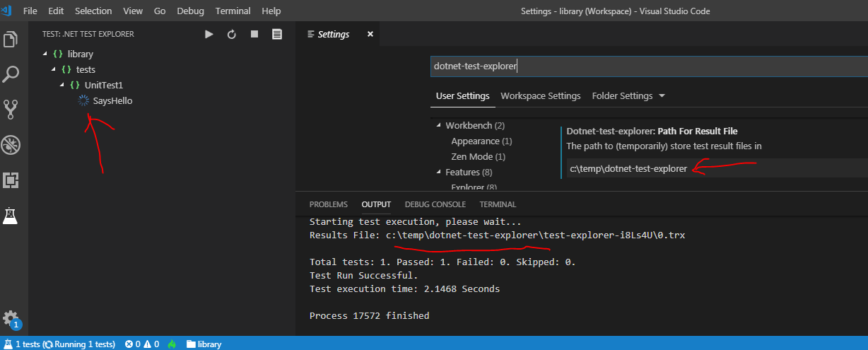Screen dimensions: 868x350
Task: Switch to Folder Settings tab
Action: coord(621,95)
